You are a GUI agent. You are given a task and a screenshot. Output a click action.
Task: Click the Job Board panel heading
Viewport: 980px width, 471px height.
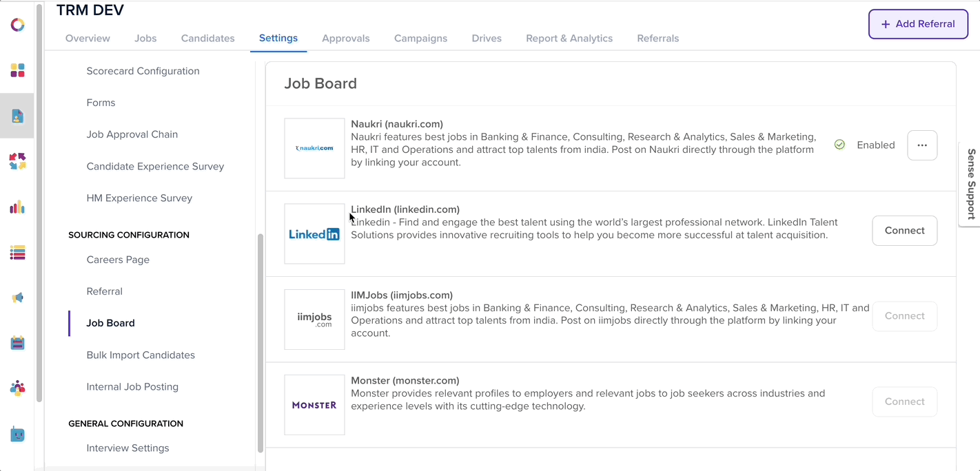[x=320, y=83]
